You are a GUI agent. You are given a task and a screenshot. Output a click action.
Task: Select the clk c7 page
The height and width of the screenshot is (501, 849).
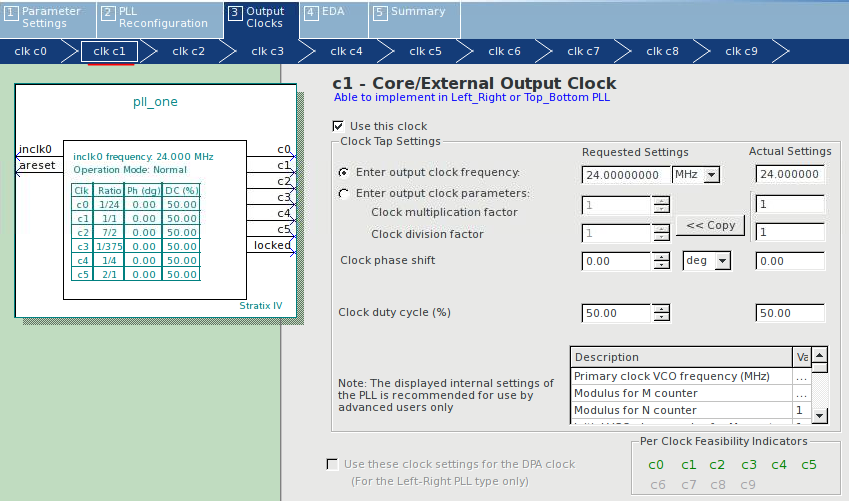(584, 51)
